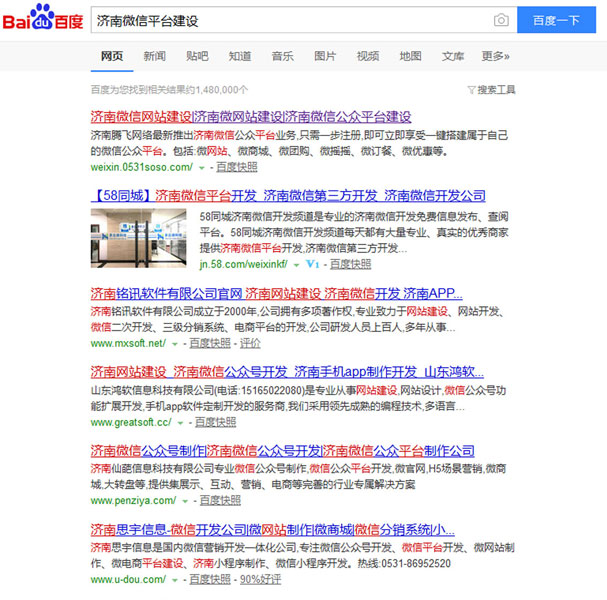Click the jn.58.com/weixinkf URL
Image resolution: width=607 pixels, height=600 pixels.
[243, 264]
